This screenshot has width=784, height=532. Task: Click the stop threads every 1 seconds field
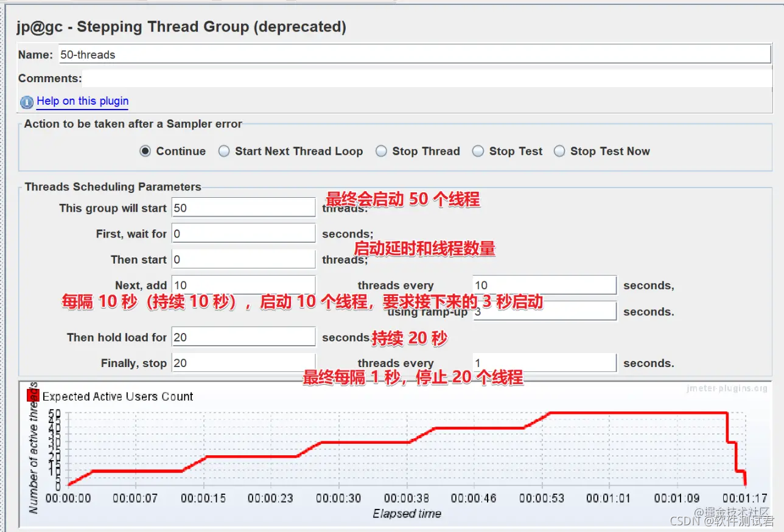click(545, 363)
